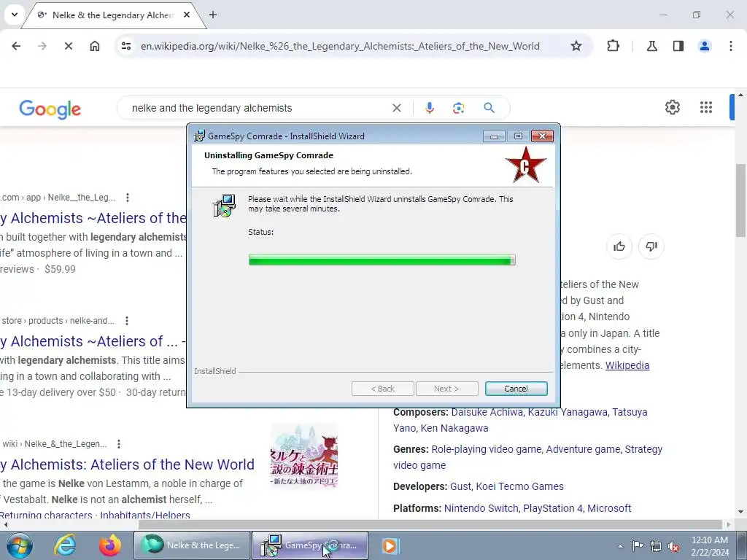Open Ateliers of the New World result
The width and height of the screenshot is (747, 560).
click(127, 464)
